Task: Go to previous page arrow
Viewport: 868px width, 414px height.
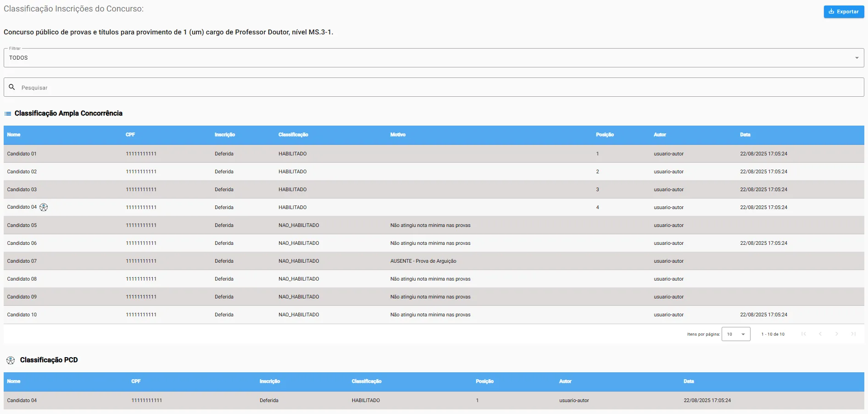Action: pyautogui.click(x=820, y=334)
